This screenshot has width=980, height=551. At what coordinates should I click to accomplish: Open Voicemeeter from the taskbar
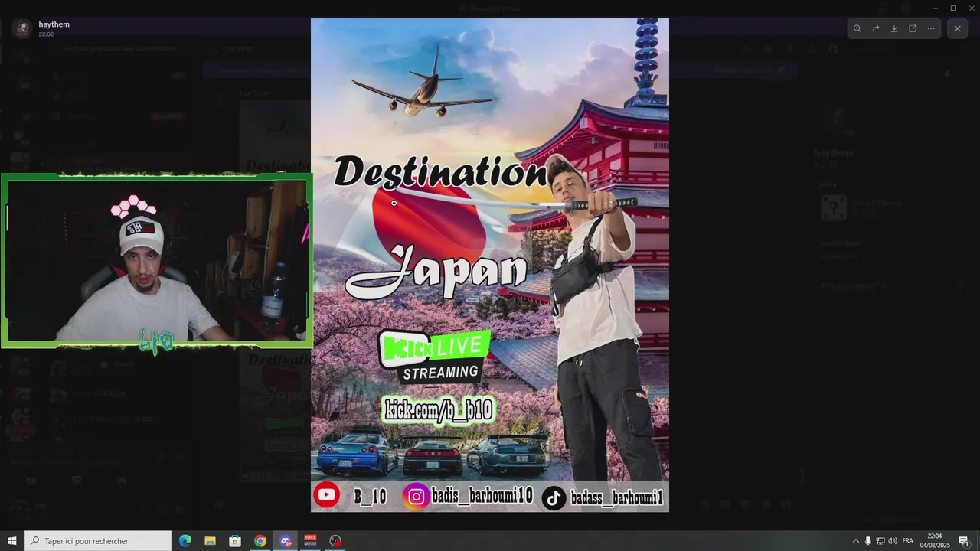click(x=310, y=541)
